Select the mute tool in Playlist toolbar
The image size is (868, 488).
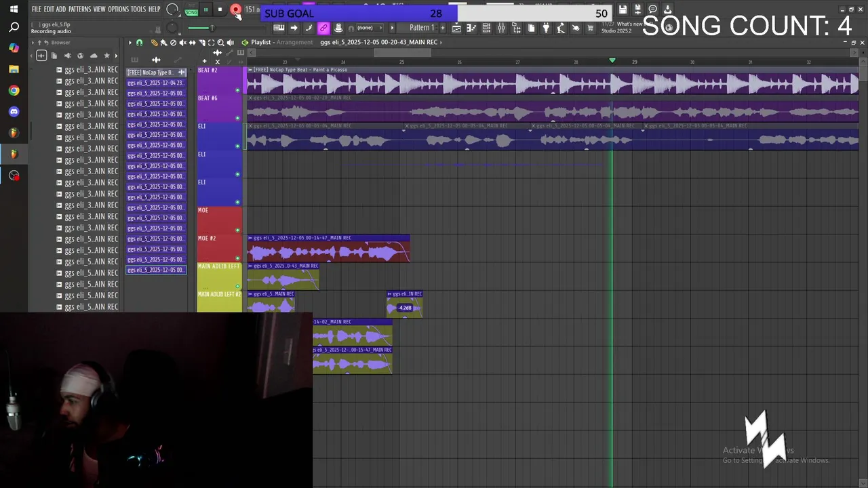tap(182, 43)
